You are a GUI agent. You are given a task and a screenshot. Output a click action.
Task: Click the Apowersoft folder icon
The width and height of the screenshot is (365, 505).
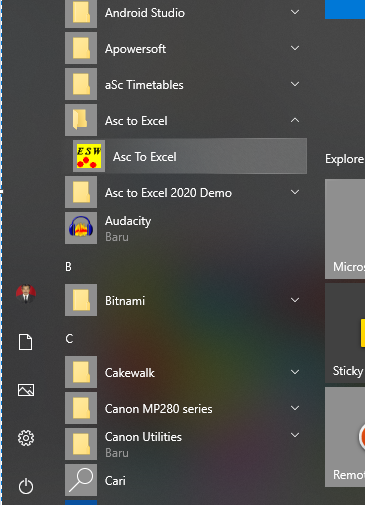[81, 48]
